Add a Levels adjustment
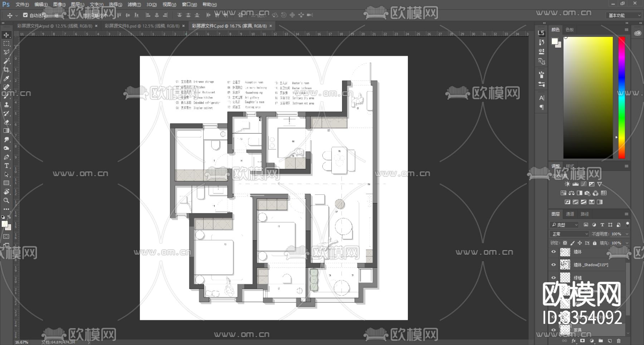Viewport: 644px width, 345px height. pyautogui.click(x=575, y=184)
